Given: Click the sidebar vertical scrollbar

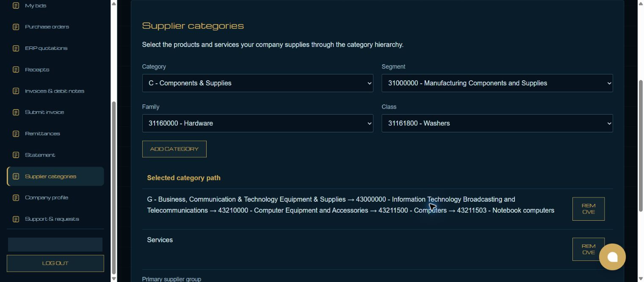Looking at the screenshot, I should pos(113,188).
